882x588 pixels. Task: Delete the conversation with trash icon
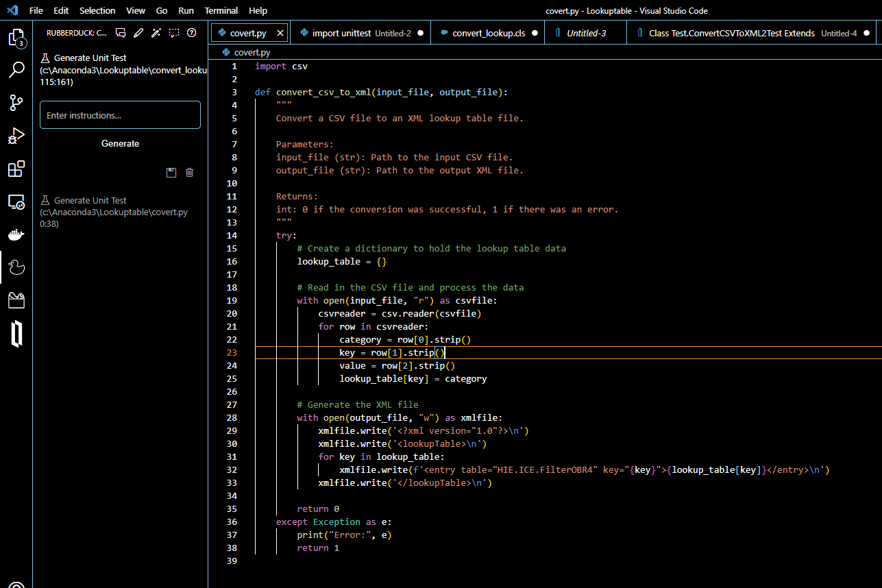[190, 173]
